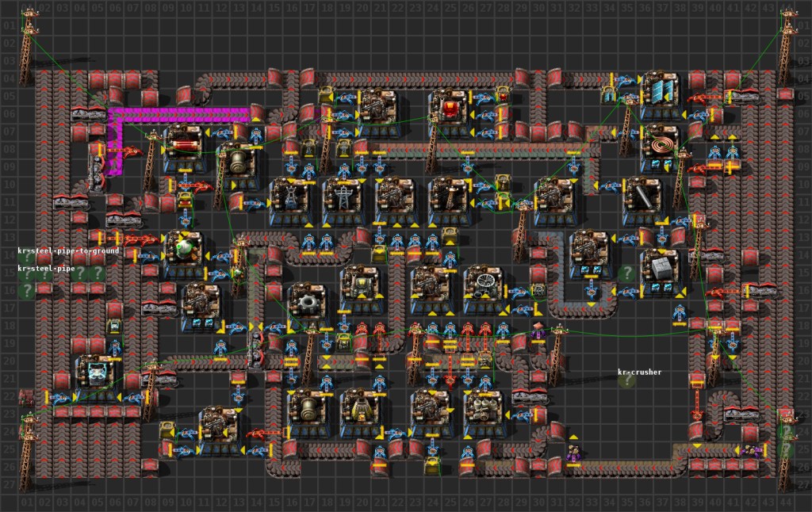Click the assembler with the green-white sphere recipe
The width and height of the screenshot is (812, 512).
coord(184,254)
